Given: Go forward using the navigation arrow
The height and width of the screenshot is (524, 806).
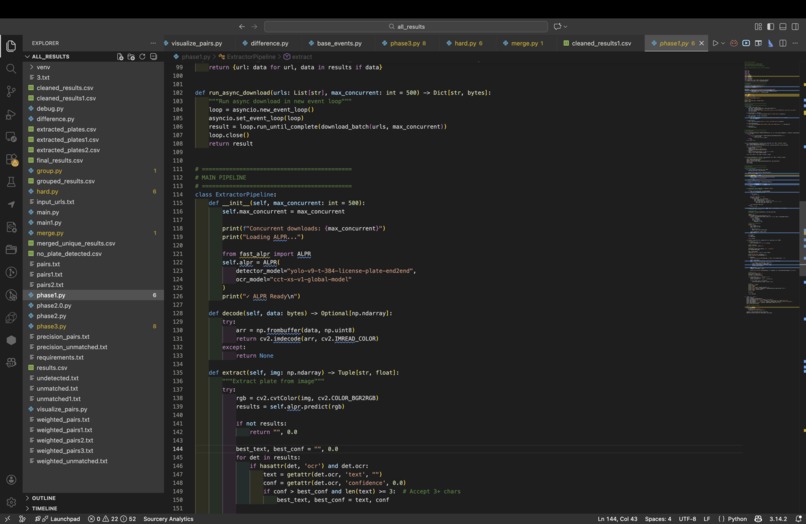Looking at the screenshot, I should (254, 26).
